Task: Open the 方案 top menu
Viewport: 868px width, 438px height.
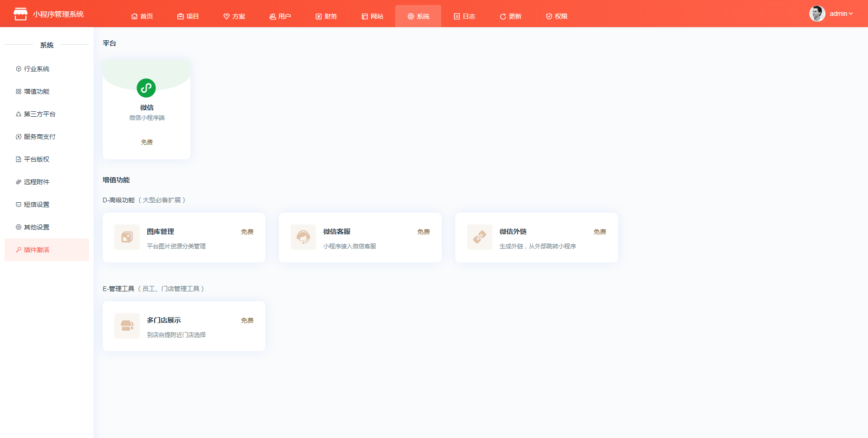Action: tap(234, 16)
